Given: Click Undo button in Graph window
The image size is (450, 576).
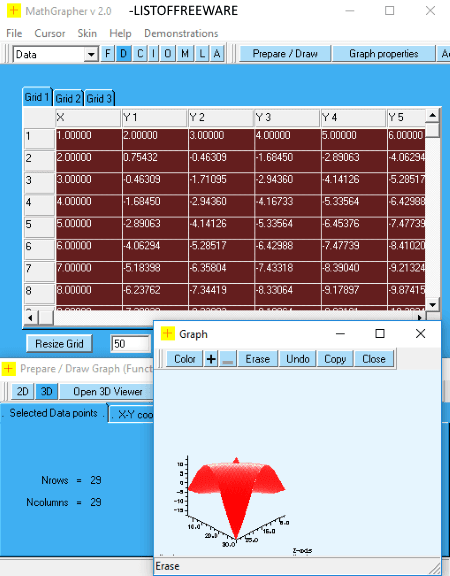Looking at the screenshot, I should 298,359.
